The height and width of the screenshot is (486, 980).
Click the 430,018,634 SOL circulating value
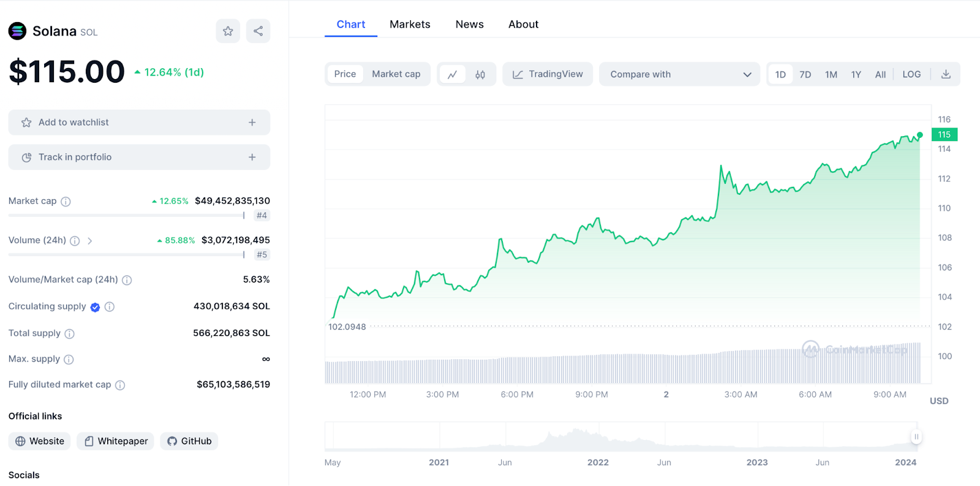point(232,306)
